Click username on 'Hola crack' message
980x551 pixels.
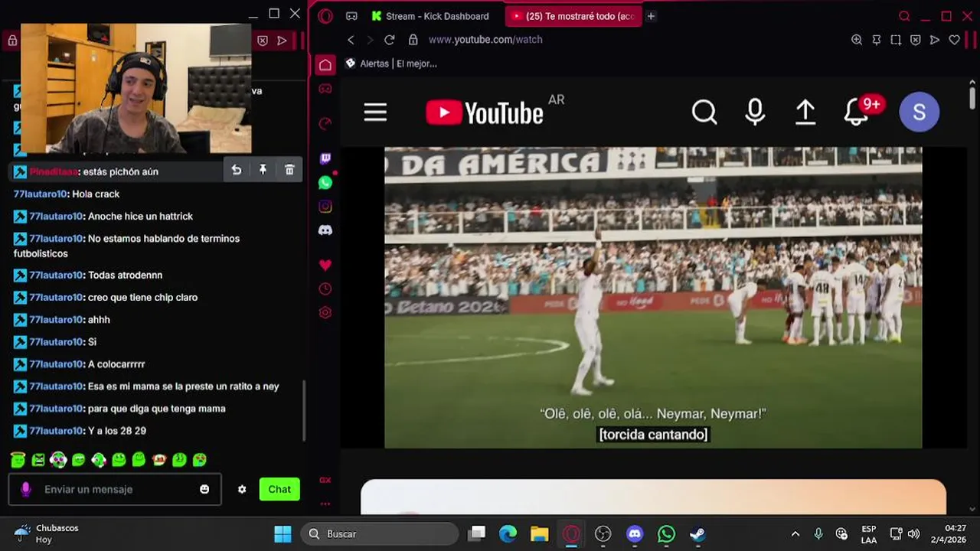click(40, 194)
